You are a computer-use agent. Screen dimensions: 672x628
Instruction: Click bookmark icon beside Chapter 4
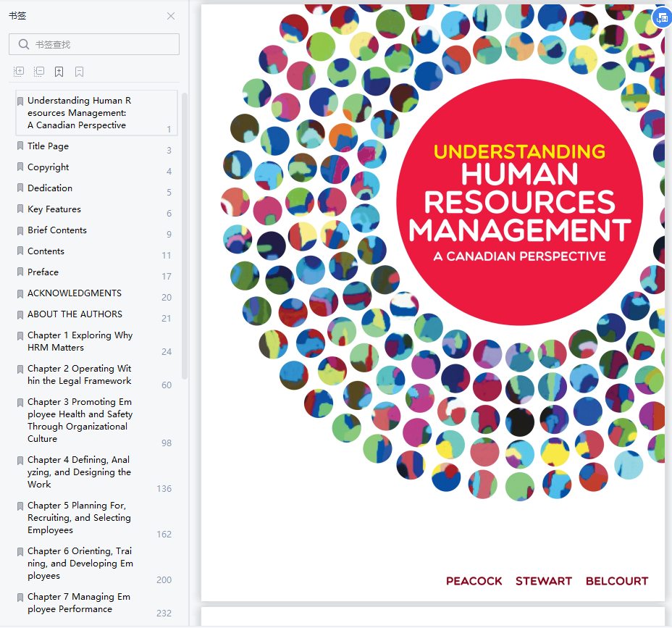(x=20, y=461)
